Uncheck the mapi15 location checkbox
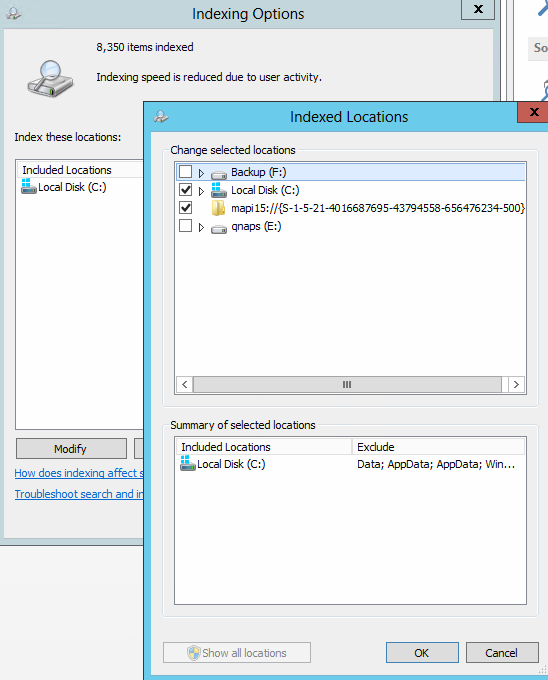 (186, 208)
